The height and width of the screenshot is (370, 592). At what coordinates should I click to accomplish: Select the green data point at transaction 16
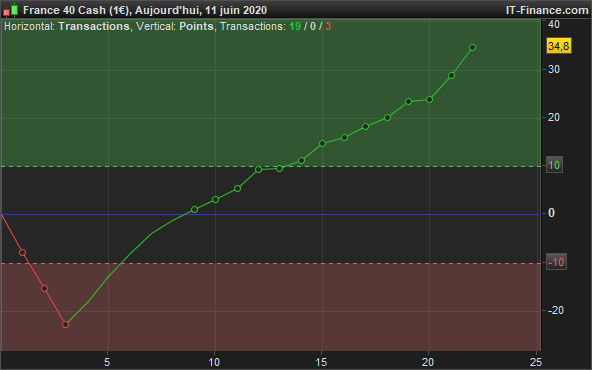[x=344, y=137]
